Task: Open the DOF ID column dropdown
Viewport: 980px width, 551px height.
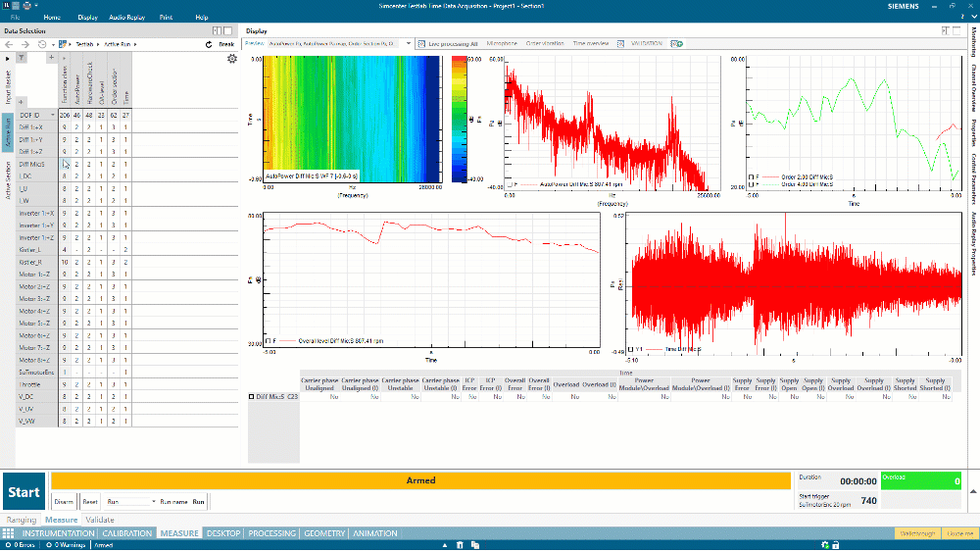Action: coord(52,115)
